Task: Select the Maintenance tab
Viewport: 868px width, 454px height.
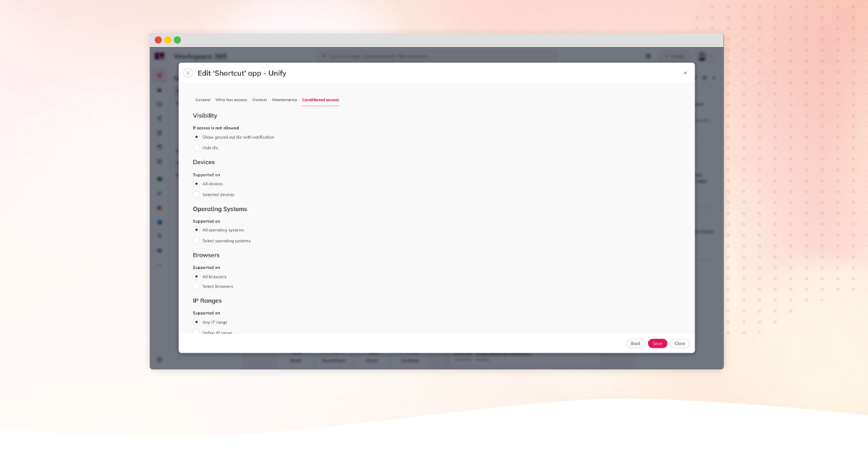Action: tap(284, 100)
